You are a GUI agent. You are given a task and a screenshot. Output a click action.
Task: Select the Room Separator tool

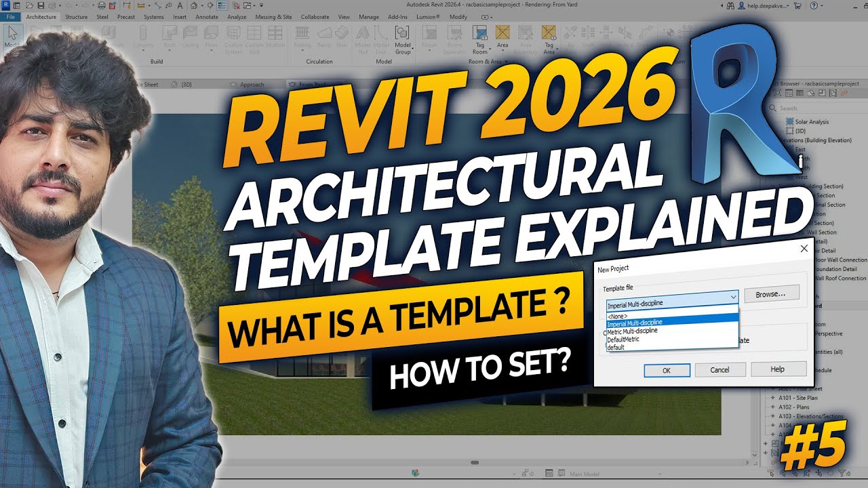tap(454, 39)
